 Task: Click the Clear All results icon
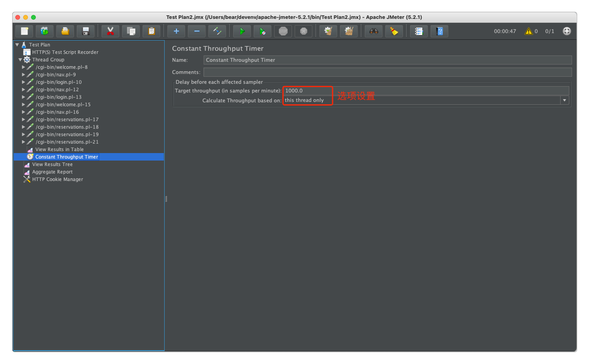pos(349,31)
